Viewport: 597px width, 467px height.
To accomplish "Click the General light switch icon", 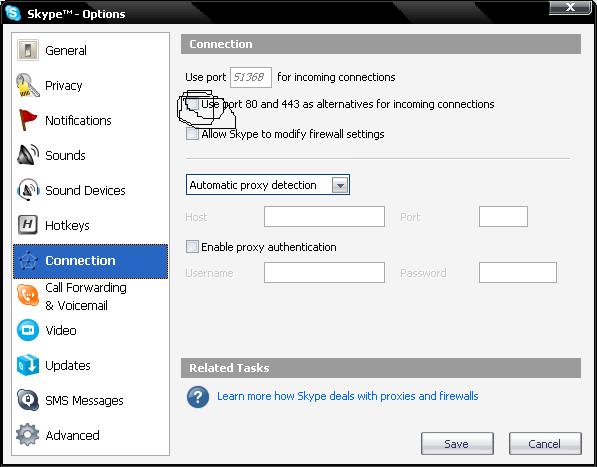I will [x=27, y=50].
